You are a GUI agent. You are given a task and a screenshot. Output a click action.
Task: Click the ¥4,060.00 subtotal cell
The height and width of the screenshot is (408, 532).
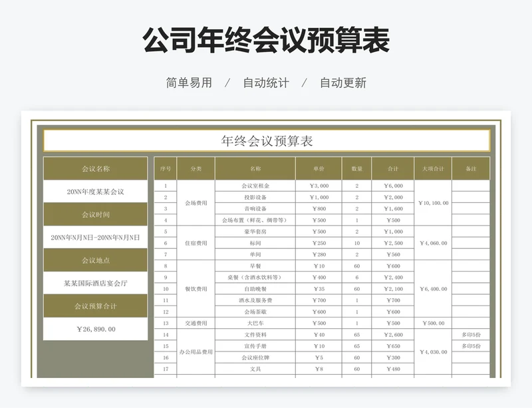[x=434, y=243]
